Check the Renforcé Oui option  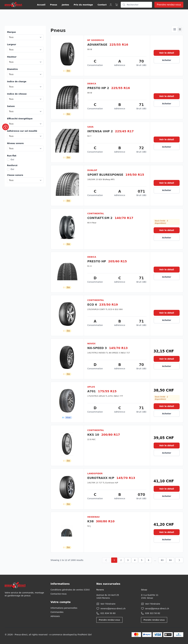[x=8, y=169]
